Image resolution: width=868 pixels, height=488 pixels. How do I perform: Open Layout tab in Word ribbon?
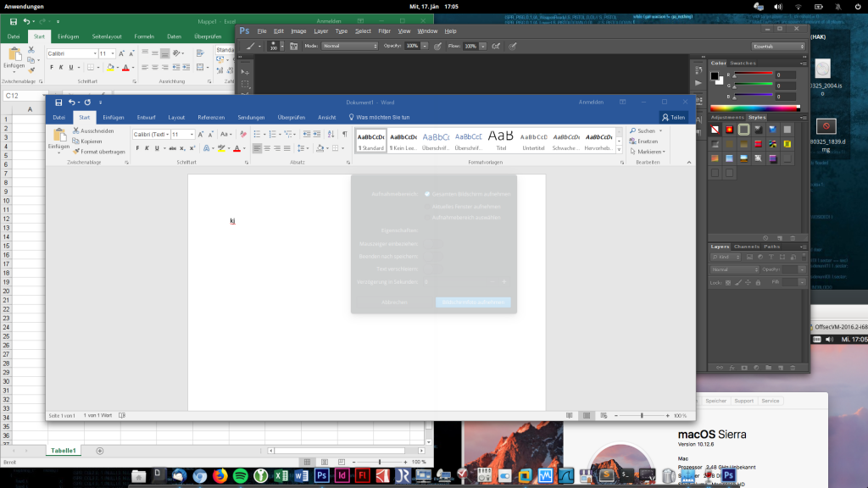point(176,117)
